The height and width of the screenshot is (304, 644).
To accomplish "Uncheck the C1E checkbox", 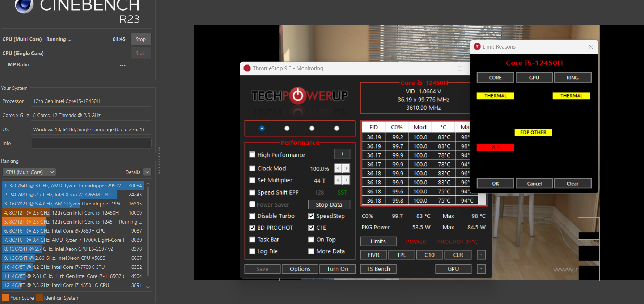I will (x=311, y=228).
